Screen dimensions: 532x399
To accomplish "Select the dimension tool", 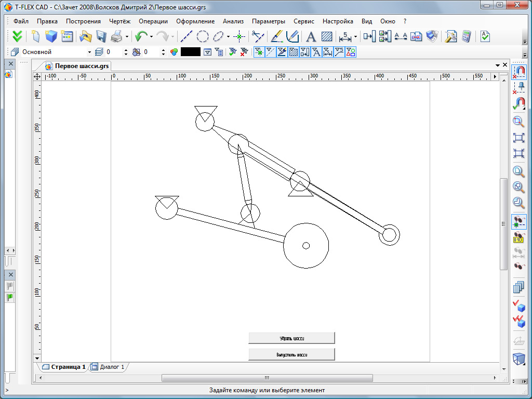I will 345,36.
